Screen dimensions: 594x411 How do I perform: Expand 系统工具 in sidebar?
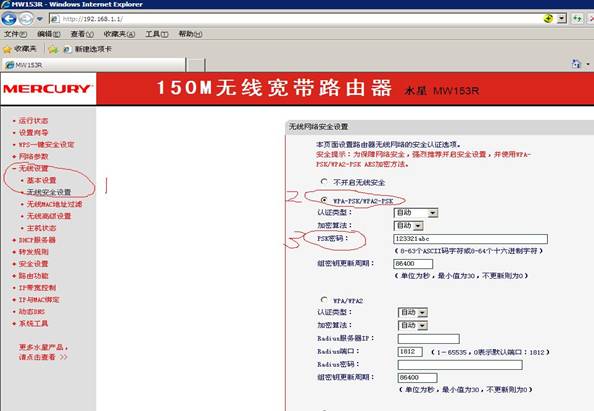[x=33, y=323]
